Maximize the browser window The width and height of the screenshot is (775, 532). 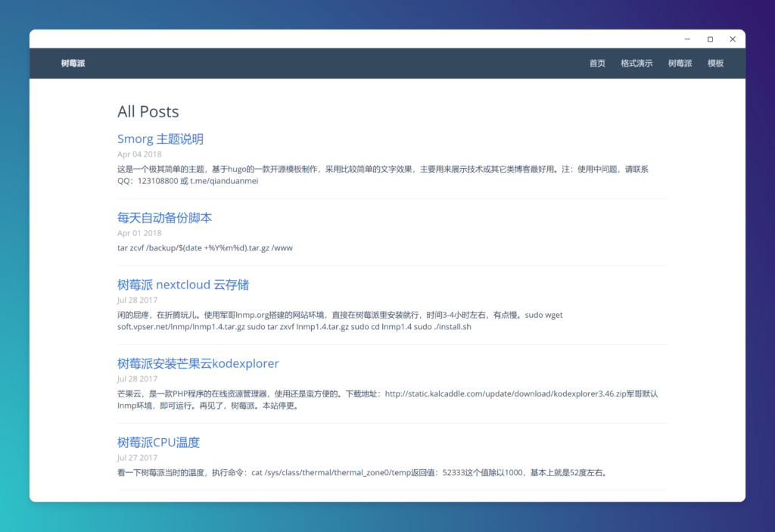[x=709, y=39]
